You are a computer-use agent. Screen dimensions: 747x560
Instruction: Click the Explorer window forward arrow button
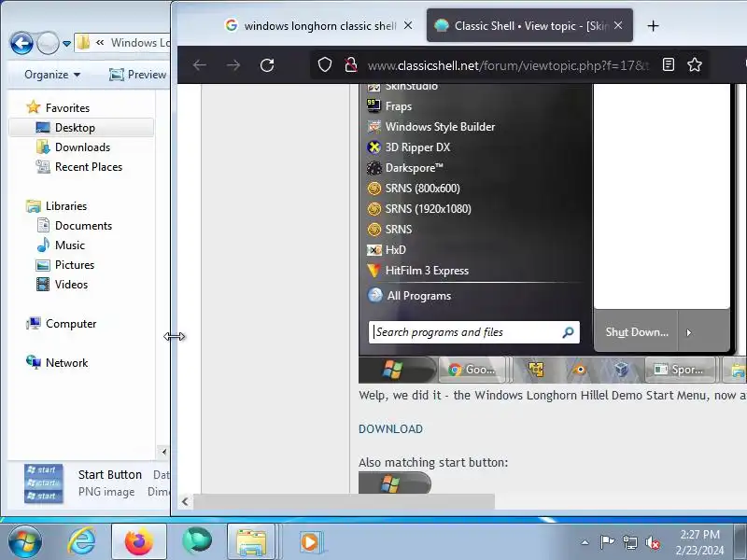pyautogui.click(x=48, y=43)
